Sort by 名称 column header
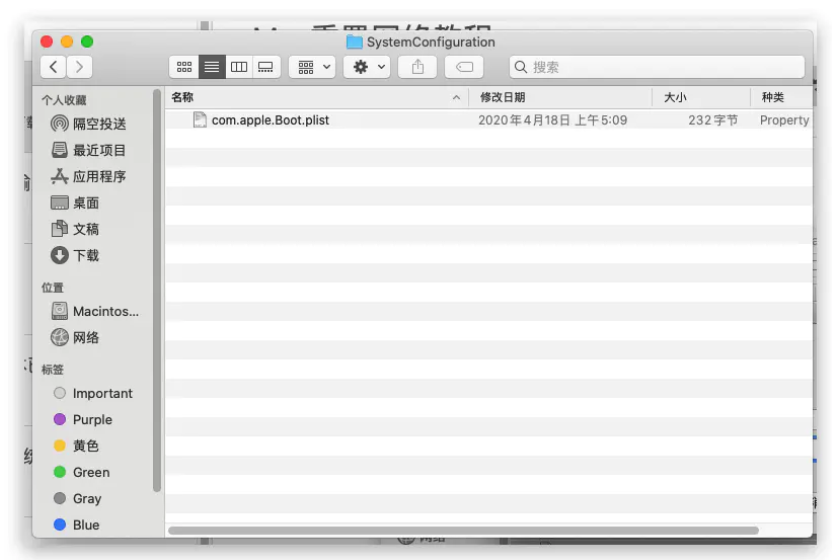Viewport: 832px width, 560px height. pos(310,97)
